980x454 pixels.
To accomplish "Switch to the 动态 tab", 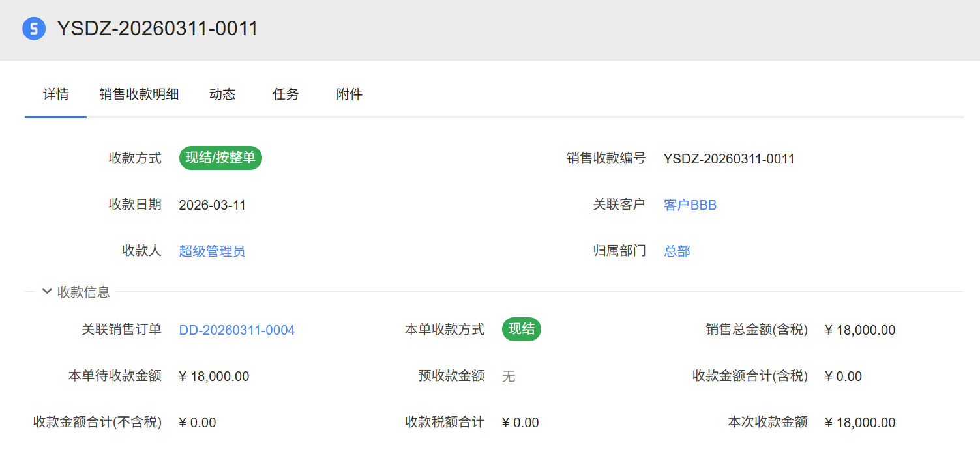I will [x=222, y=94].
